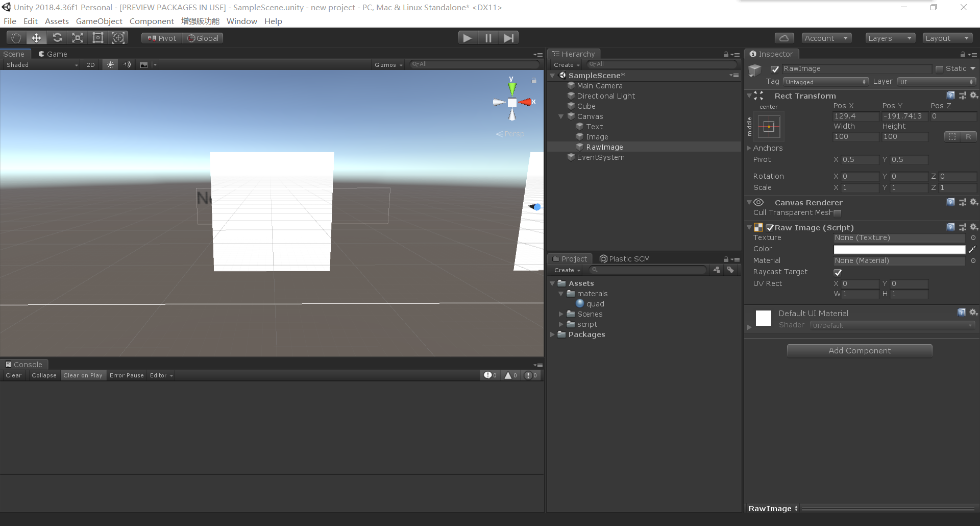Expand the Packages folder

pyautogui.click(x=552, y=334)
